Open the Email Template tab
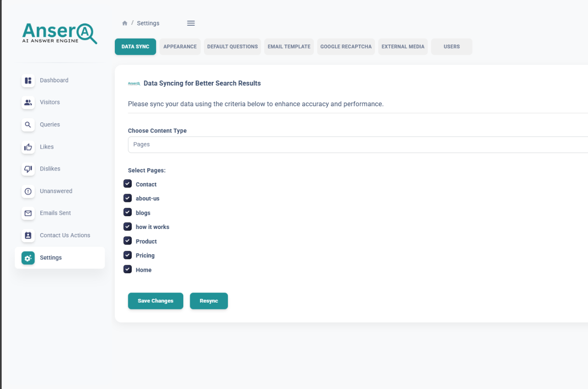Screen dimensions: 588x389 pos(289,46)
